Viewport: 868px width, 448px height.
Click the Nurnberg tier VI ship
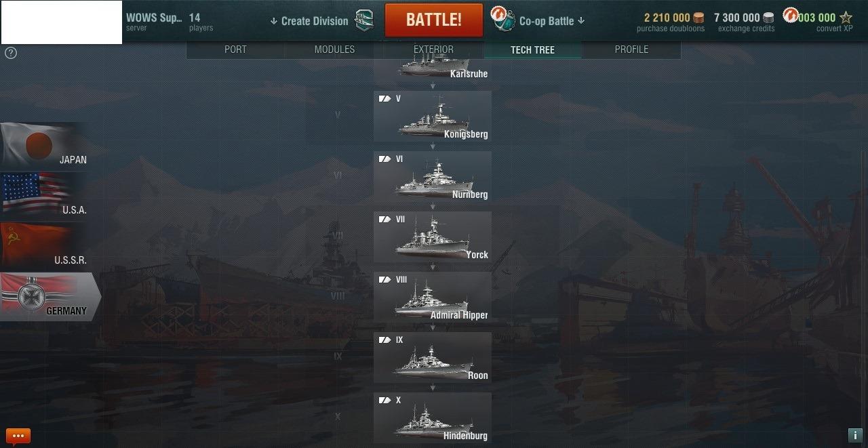tap(433, 177)
